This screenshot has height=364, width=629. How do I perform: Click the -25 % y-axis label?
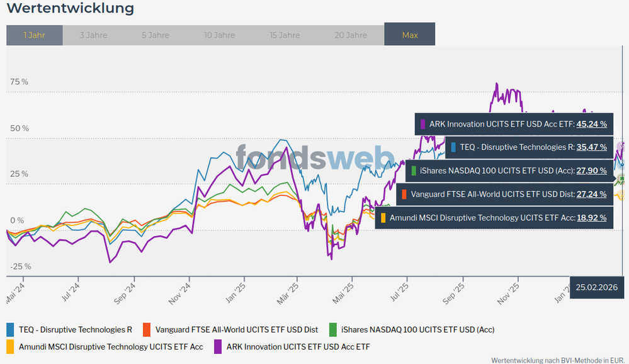click(21, 266)
